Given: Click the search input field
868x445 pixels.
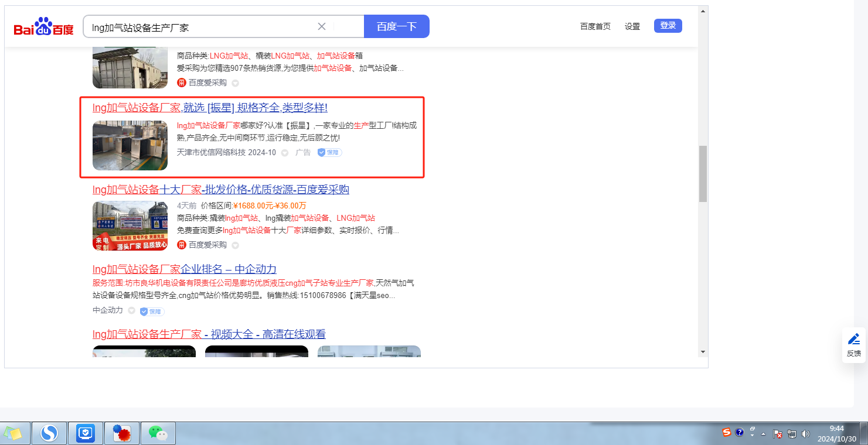Looking at the screenshot, I should 199,27.
